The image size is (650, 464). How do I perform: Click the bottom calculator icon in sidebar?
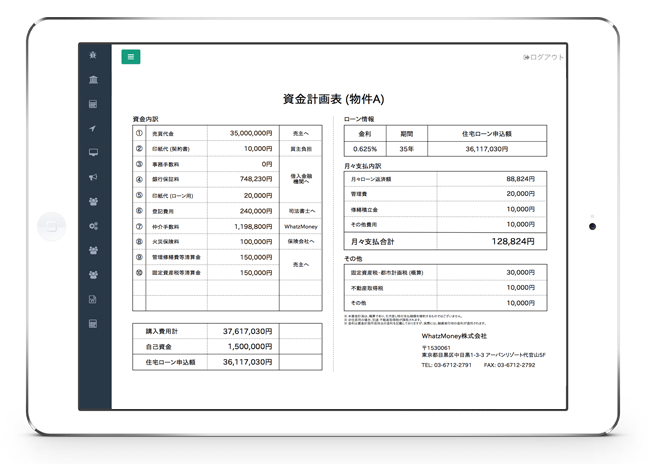(x=93, y=324)
